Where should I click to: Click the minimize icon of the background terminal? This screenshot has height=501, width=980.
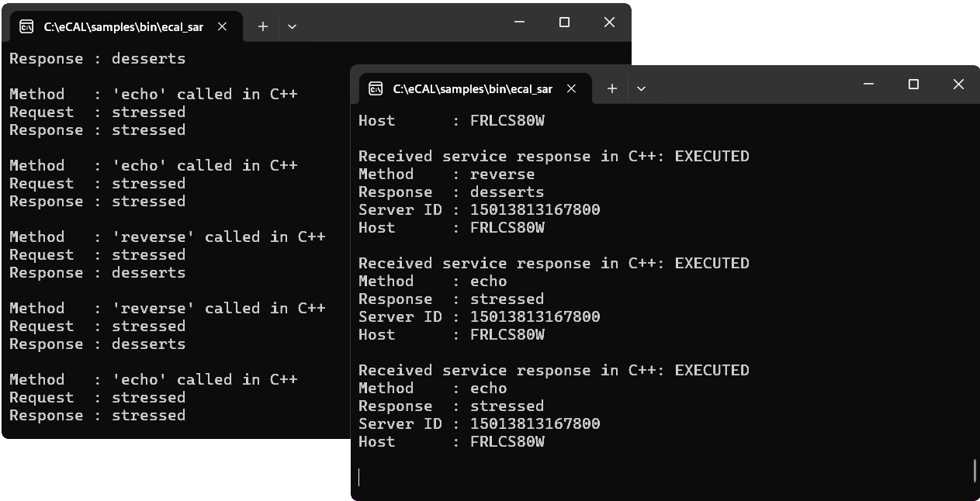click(x=519, y=22)
